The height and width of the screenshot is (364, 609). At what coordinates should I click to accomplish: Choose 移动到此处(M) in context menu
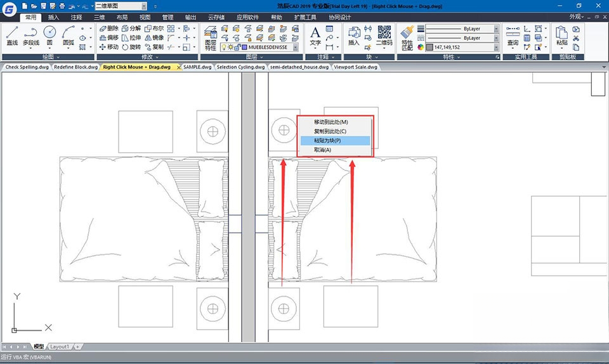tap(335, 122)
